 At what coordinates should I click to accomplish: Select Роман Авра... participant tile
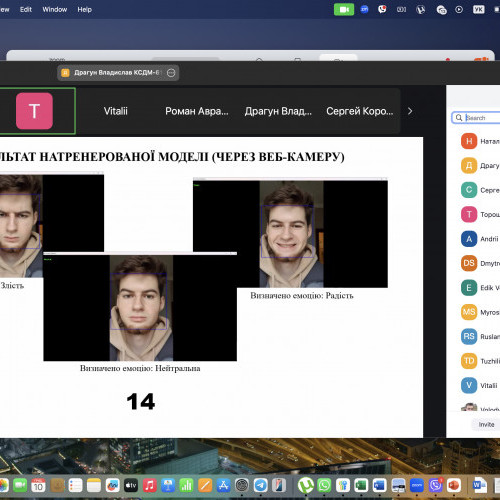[197, 111]
